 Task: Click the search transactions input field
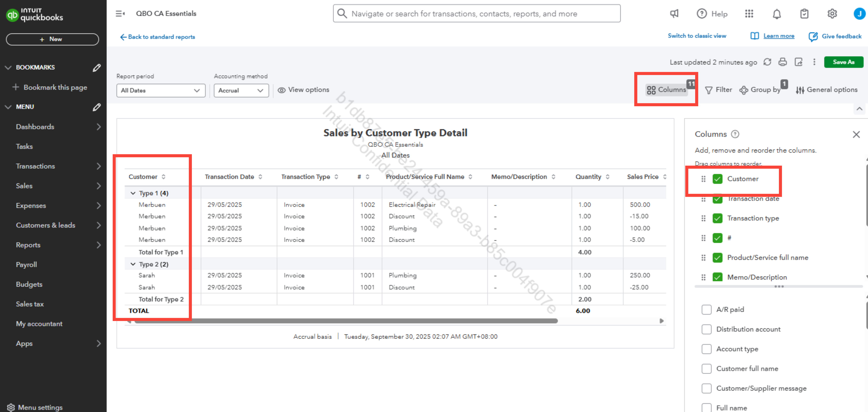(x=476, y=14)
